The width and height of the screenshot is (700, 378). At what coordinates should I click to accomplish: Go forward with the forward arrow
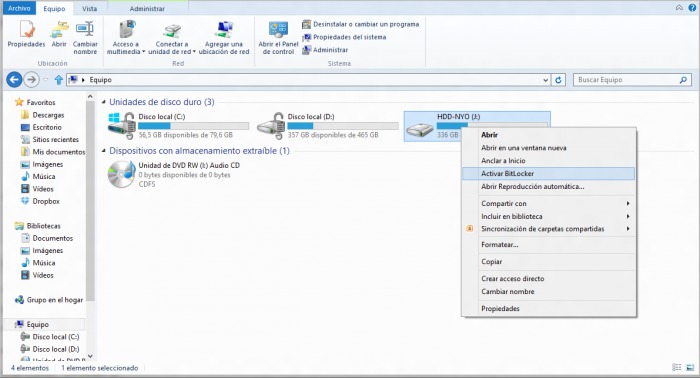pos(31,80)
